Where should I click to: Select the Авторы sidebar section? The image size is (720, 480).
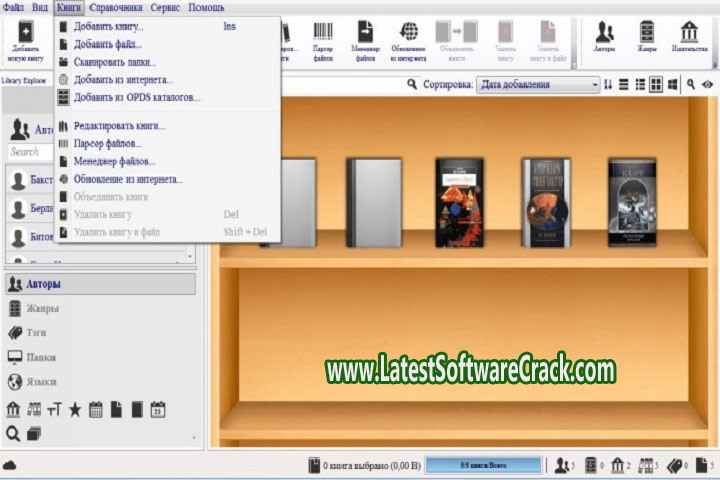click(x=101, y=284)
